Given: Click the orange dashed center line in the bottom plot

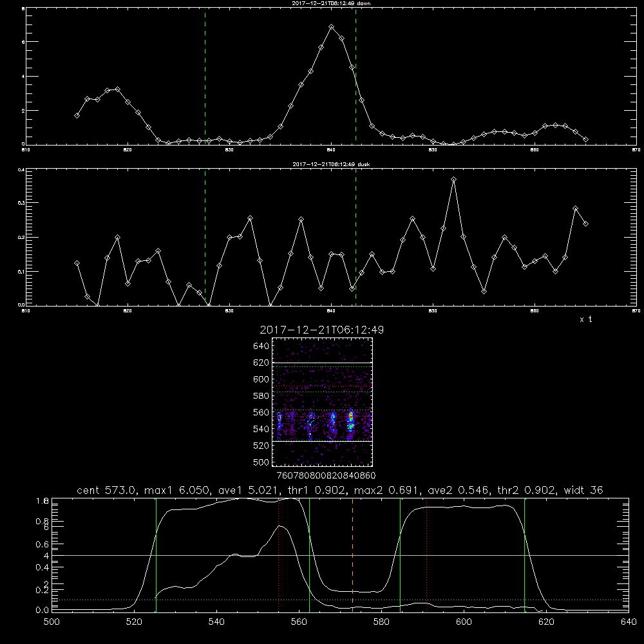Looking at the screenshot, I should (x=352, y=554).
